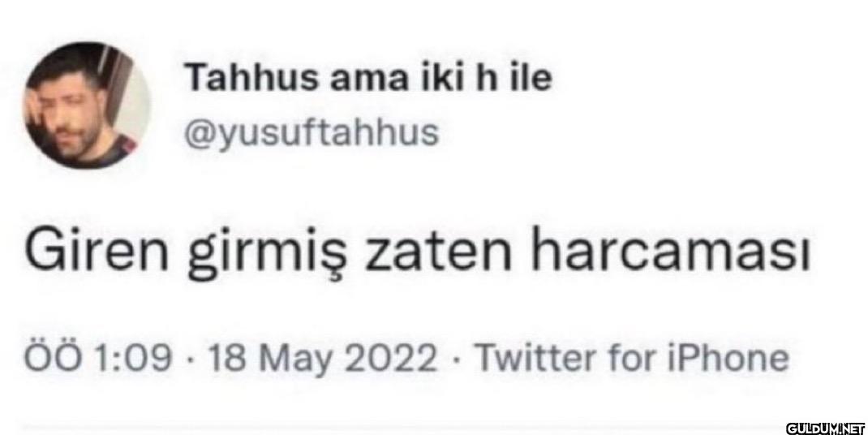
Task: Click the word "Giren" in the tweet
Action: click(97, 255)
